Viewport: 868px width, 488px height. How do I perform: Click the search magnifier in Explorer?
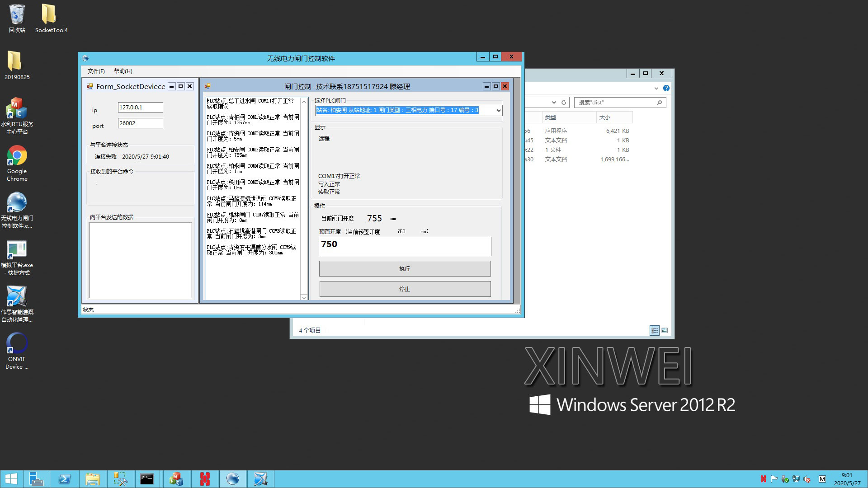(659, 103)
